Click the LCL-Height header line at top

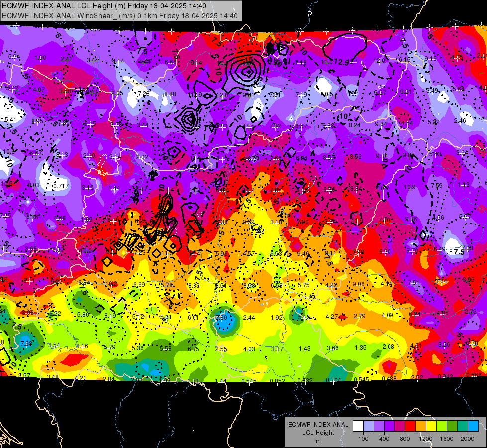(104, 6)
